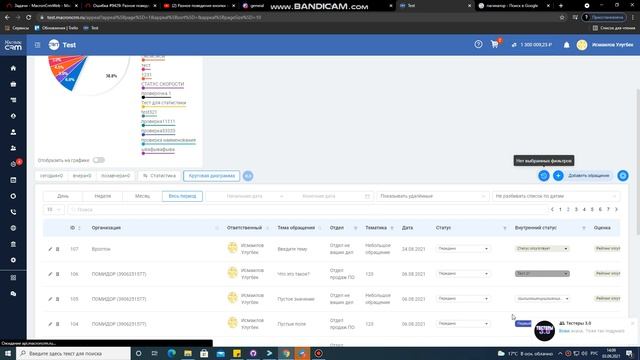Select the Неделя period tab

coord(102,196)
